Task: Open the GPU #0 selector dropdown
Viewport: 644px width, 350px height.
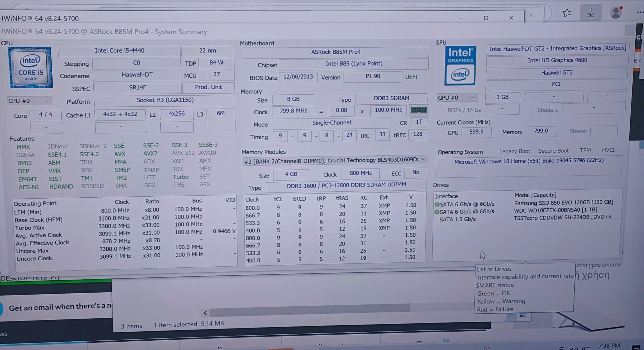Action: [x=457, y=97]
